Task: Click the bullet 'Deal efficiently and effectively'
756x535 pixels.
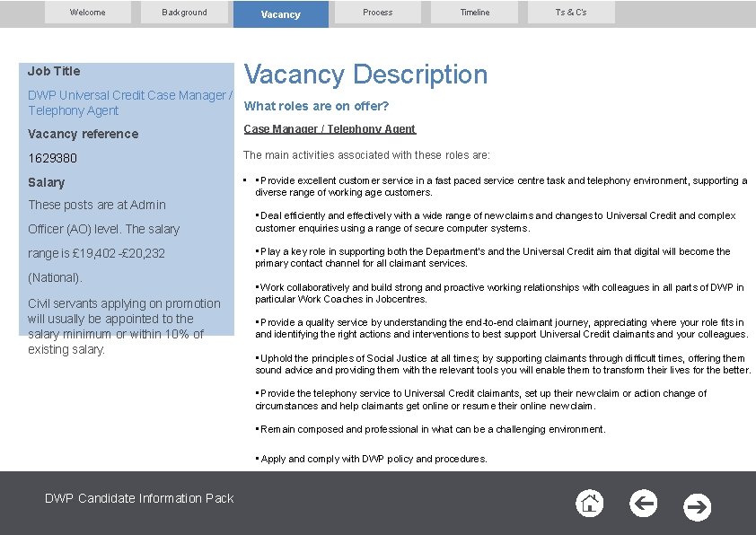Action: click(496, 222)
